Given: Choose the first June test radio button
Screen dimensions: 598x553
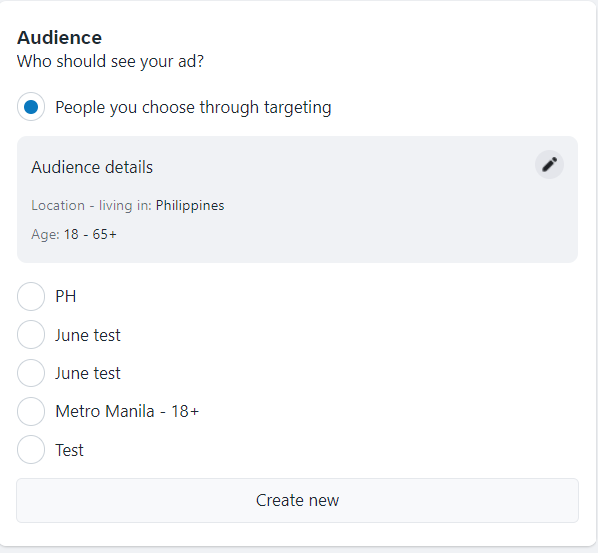Looking at the screenshot, I should click(31, 335).
